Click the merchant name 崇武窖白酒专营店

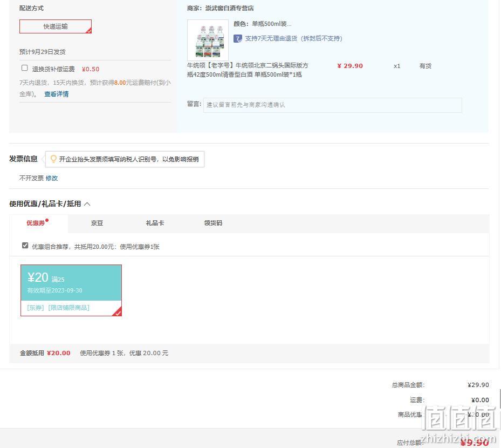(x=229, y=8)
